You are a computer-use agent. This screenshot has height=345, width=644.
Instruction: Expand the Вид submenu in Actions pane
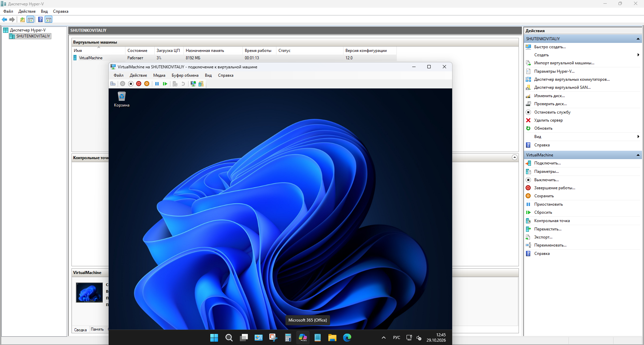[638, 137]
